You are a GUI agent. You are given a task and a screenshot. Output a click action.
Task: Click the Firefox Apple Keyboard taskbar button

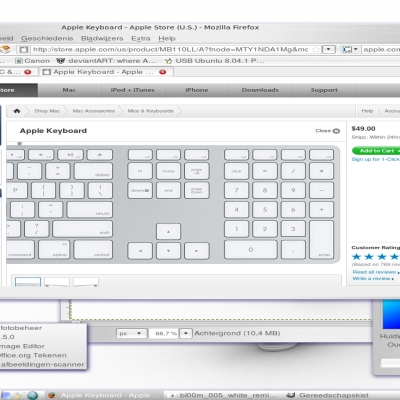103,395
